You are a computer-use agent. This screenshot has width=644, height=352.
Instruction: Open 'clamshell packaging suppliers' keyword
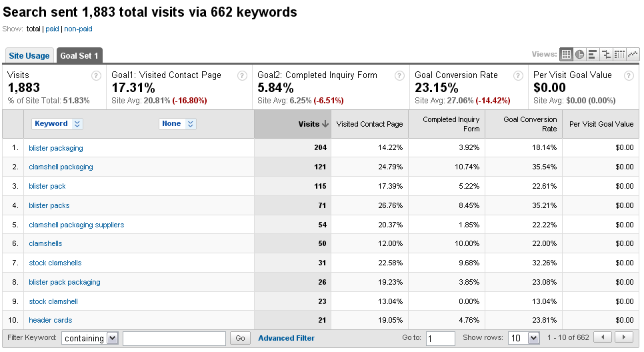[x=77, y=225]
